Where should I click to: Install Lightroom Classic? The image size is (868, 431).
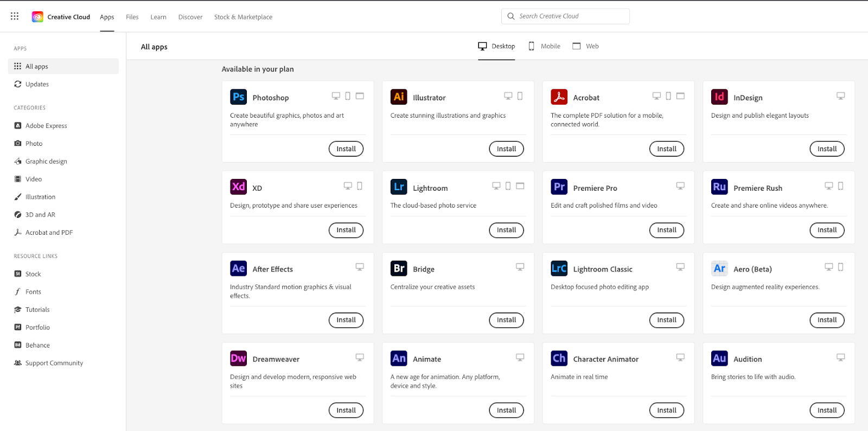point(667,320)
